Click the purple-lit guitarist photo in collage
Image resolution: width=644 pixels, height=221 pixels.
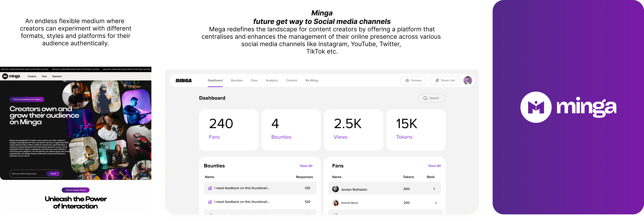tap(136, 107)
